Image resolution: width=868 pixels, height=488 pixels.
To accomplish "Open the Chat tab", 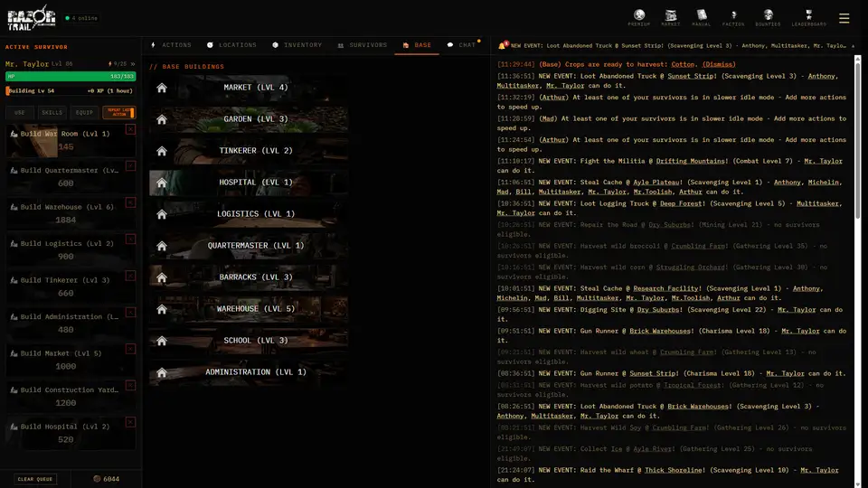I will tap(462, 45).
